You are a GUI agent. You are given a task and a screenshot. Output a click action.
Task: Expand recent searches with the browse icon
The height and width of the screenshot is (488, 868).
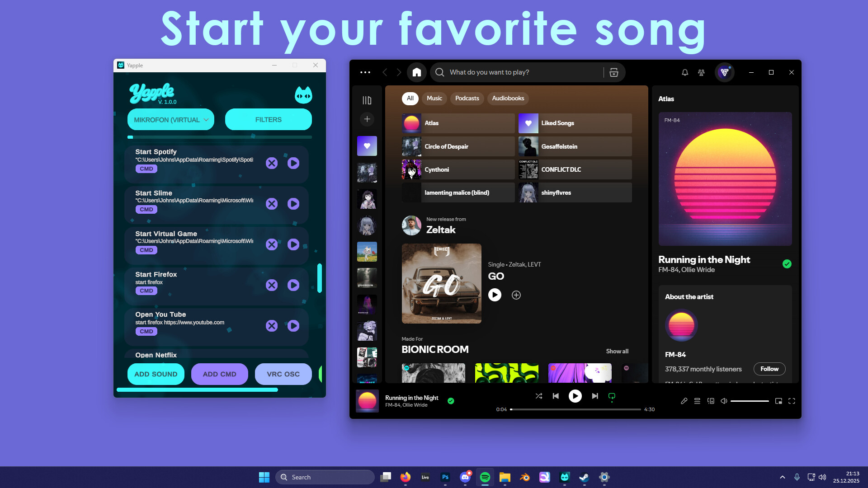coord(613,72)
